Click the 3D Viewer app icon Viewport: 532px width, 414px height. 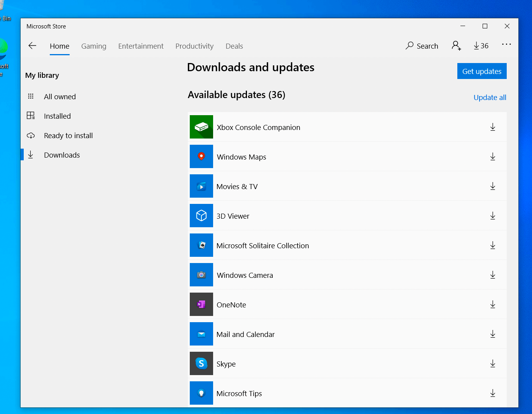201,216
